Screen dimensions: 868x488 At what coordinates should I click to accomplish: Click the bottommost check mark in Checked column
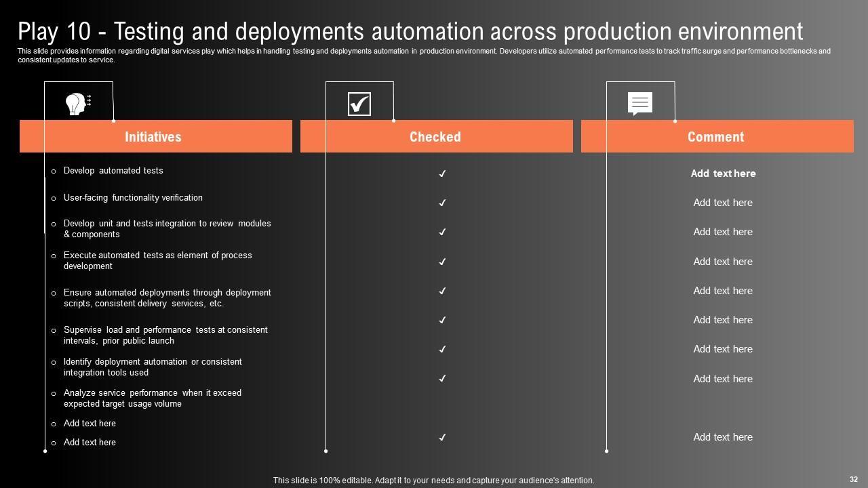pyautogui.click(x=442, y=437)
